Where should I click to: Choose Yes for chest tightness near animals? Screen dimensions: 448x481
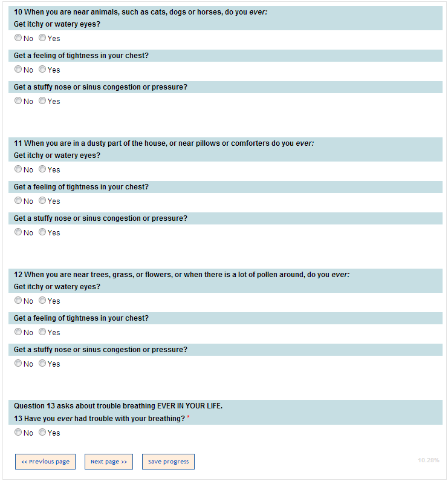42,70
